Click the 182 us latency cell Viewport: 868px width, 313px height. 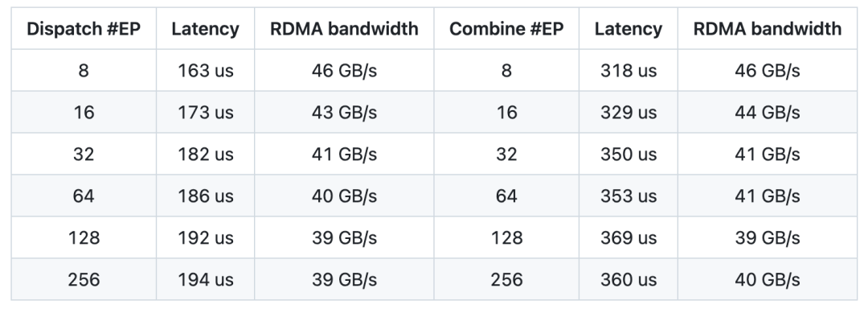click(x=206, y=154)
